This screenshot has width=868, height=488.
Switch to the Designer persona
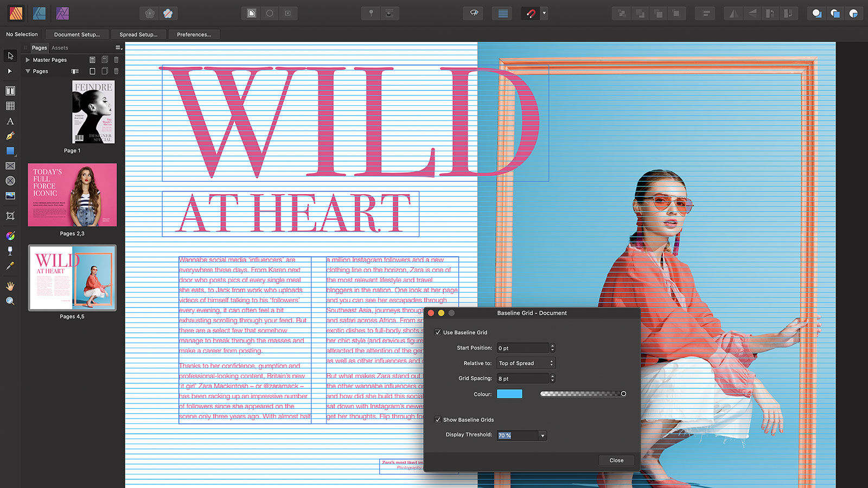pyautogui.click(x=39, y=13)
